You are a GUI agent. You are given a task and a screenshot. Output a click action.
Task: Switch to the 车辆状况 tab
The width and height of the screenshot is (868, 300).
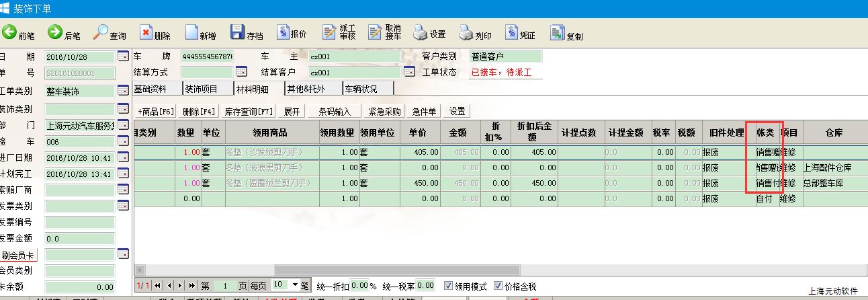coord(367,88)
